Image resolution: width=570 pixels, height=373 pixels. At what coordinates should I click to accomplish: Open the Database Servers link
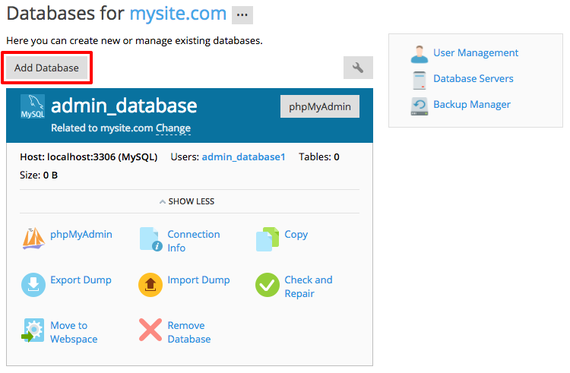[473, 79]
